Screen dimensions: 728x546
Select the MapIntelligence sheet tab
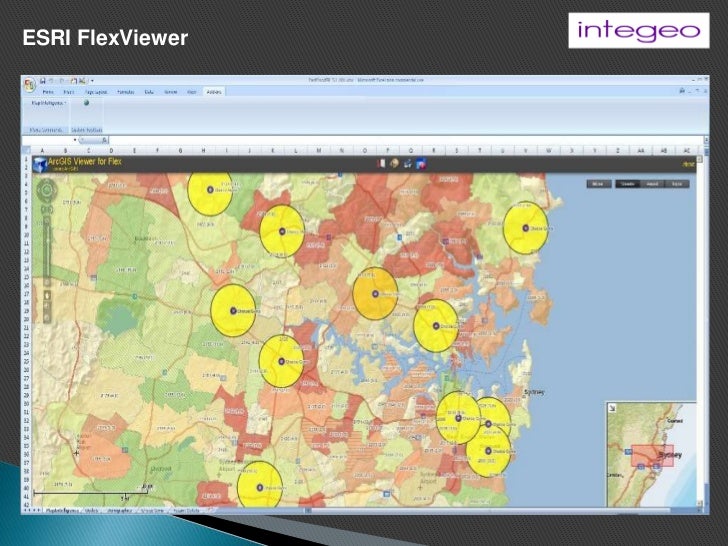[x=62, y=510]
